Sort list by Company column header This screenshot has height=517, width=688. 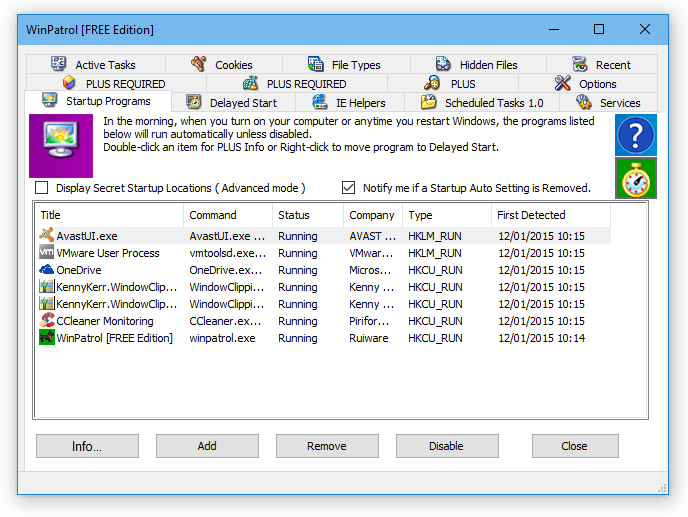click(373, 215)
